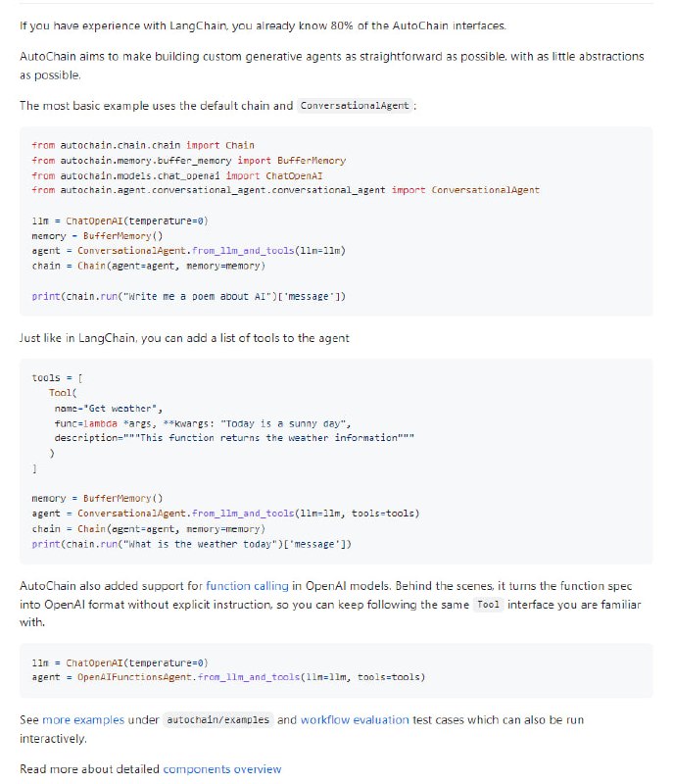The image size is (673, 784).
Task: Click the "import Chain" code line
Action: pyautogui.click(x=143, y=145)
